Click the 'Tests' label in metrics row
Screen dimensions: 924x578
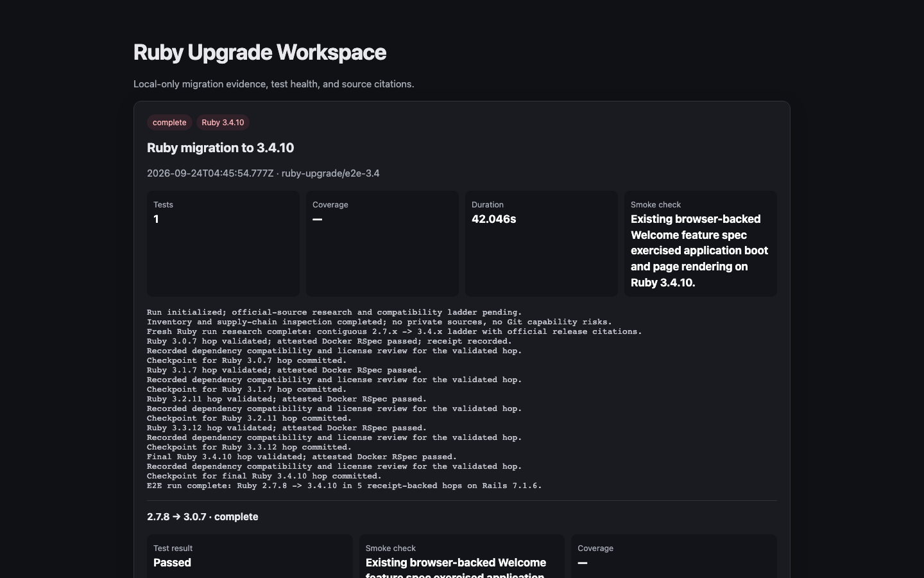coord(163,204)
